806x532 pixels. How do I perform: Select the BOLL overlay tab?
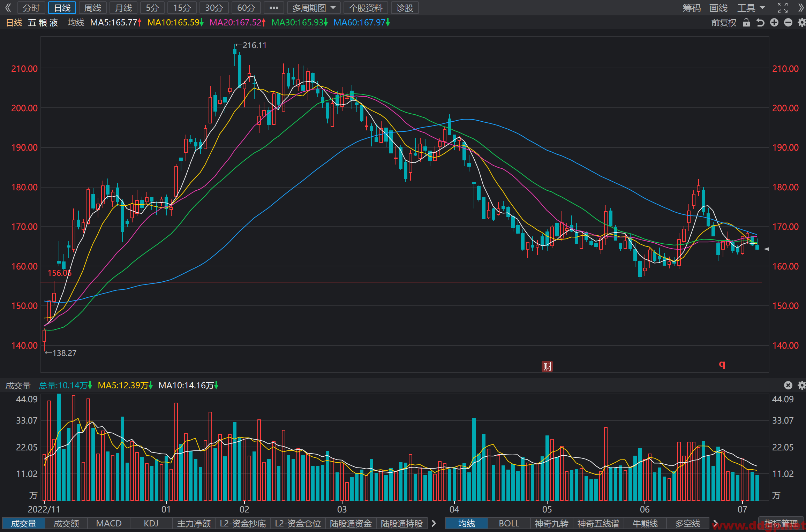509,523
